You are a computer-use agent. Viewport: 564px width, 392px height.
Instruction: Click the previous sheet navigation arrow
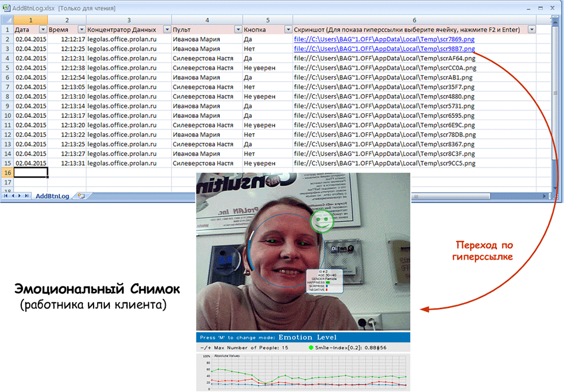[14, 196]
